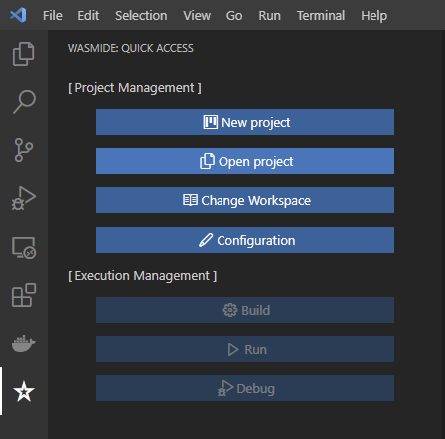
Task: Click the Configuration button
Action: pyautogui.click(x=245, y=240)
